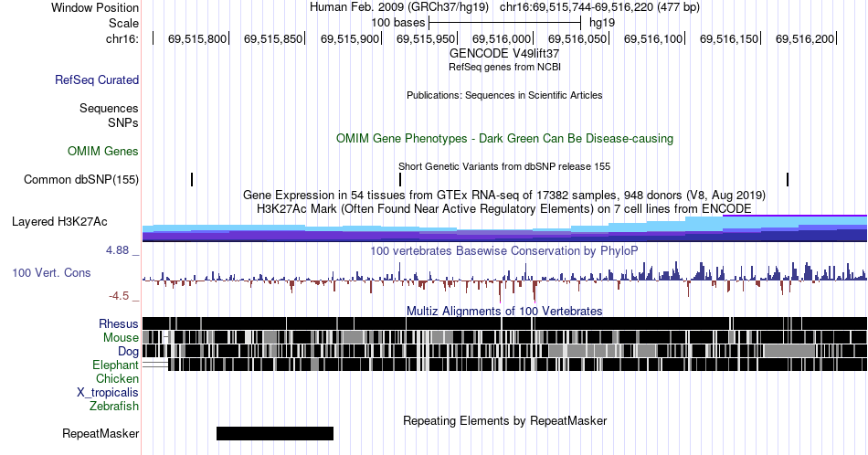868x455 pixels.
Task: Click the SNPs label under Sequences
Action: click(123, 122)
